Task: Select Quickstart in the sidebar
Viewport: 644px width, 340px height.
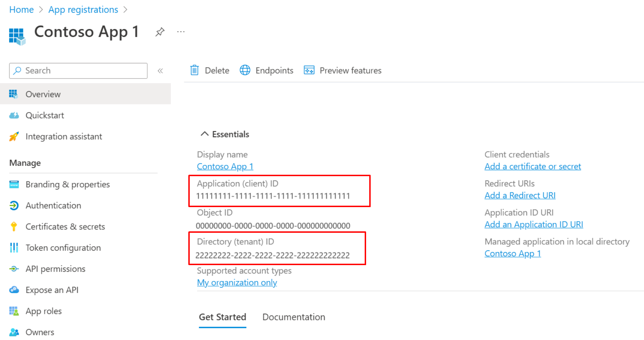Action: click(45, 115)
